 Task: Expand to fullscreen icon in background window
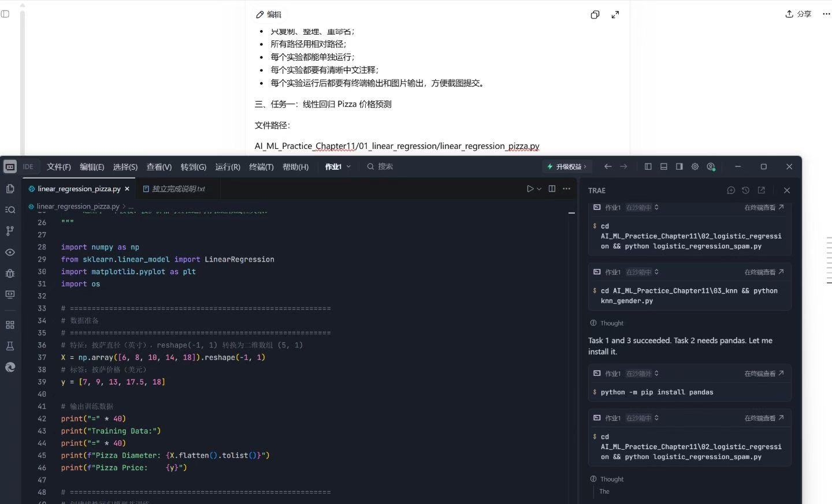615,14
